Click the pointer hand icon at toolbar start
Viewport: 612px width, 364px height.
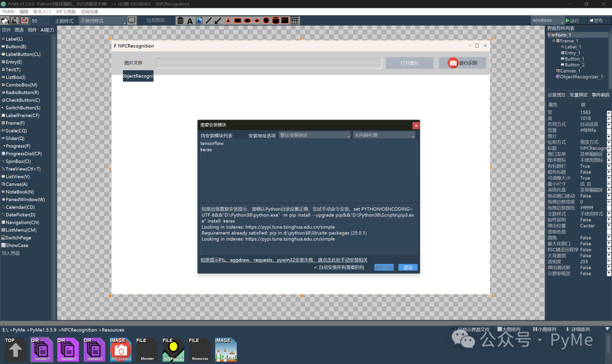(x=5, y=20)
